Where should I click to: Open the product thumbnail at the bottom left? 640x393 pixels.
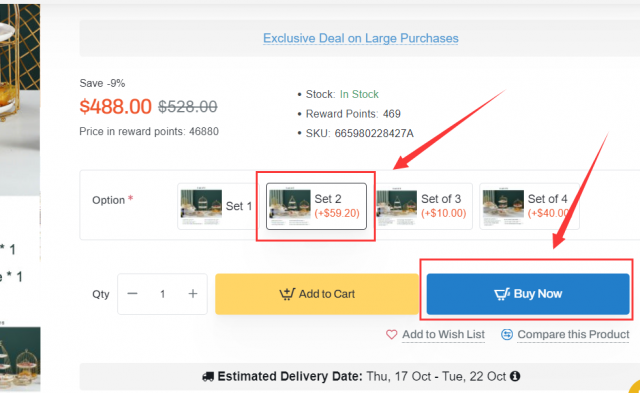20,359
